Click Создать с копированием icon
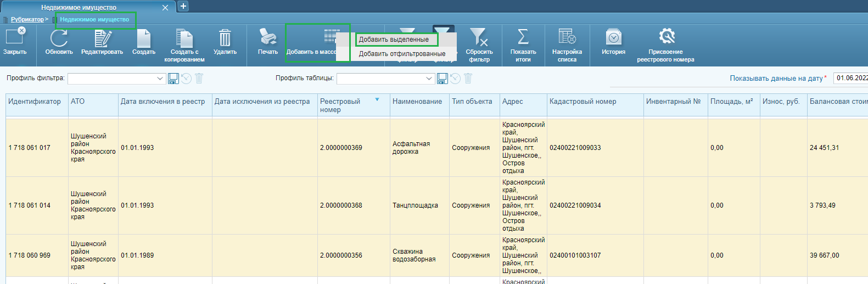Viewport: 868px width, 284px height. click(184, 38)
